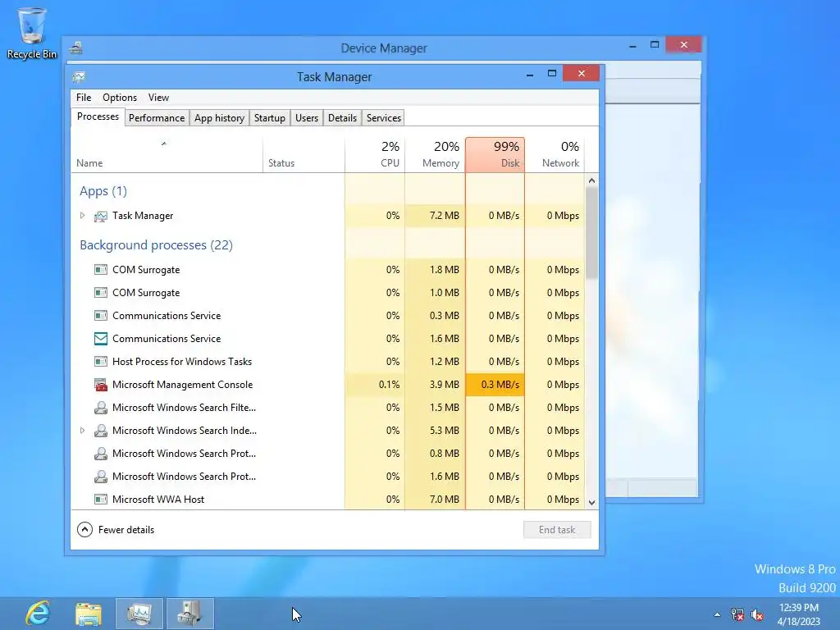The image size is (840, 630).
Task: Click the 0.3 MB/s disk value cell
Action: (495, 385)
